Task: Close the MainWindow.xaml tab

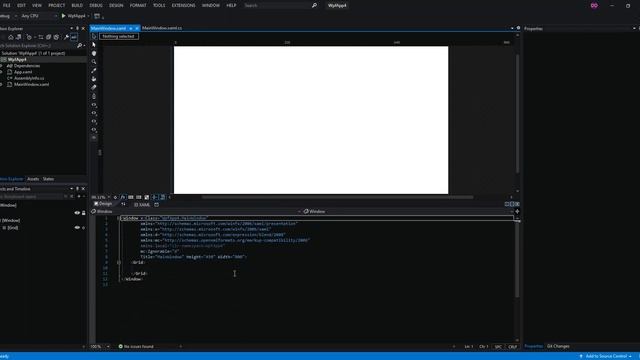Action: (x=137, y=28)
